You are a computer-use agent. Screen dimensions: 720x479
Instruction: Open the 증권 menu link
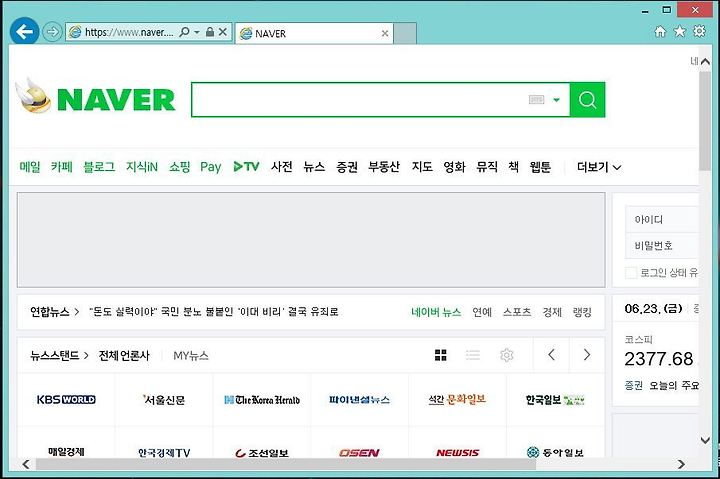coord(347,167)
